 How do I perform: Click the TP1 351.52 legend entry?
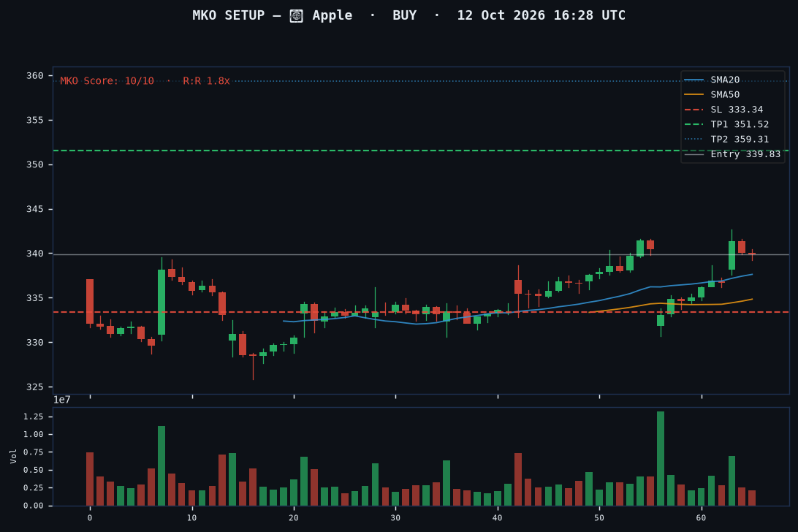point(726,124)
